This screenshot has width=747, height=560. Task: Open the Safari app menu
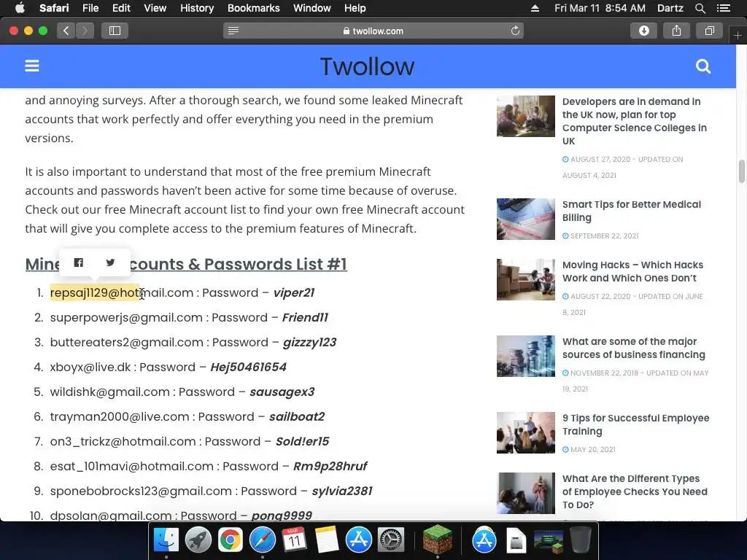(54, 8)
